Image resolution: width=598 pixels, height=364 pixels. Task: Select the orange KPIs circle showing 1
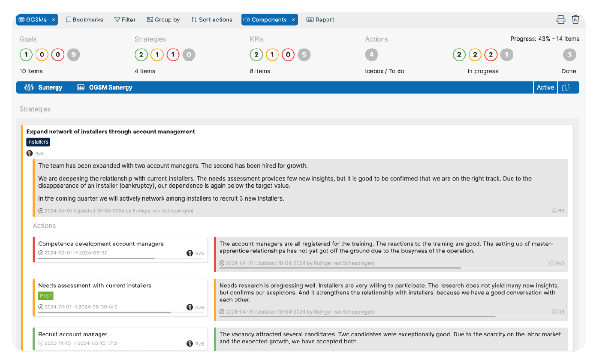pos(272,55)
